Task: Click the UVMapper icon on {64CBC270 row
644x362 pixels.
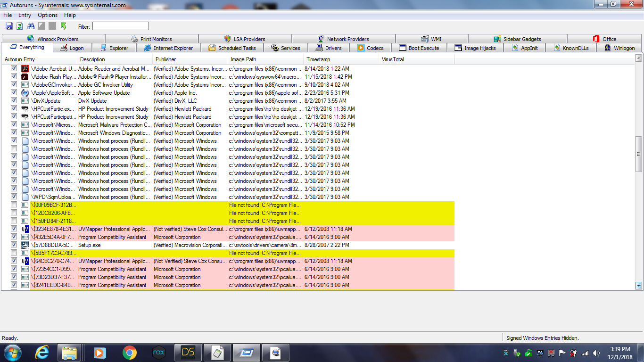Action: tap(25, 261)
